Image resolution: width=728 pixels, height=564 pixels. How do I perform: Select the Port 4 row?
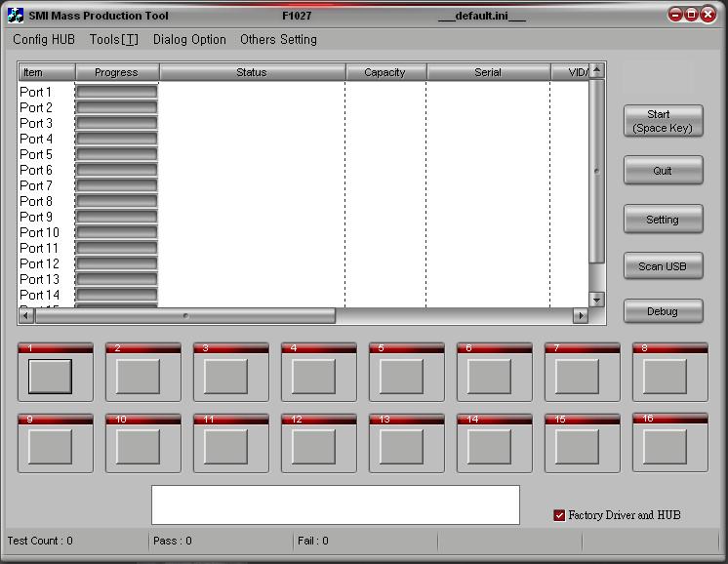[x=303, y=139]
